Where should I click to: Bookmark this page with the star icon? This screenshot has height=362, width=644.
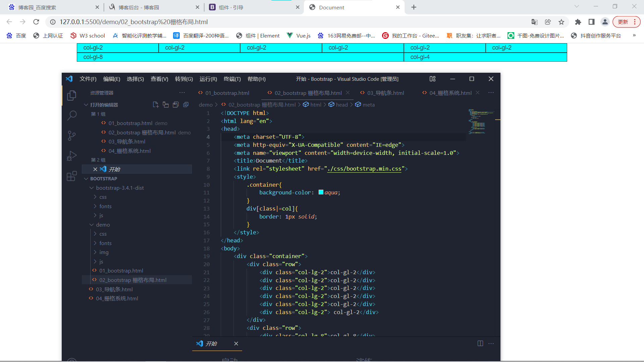[x=561, y=22]
